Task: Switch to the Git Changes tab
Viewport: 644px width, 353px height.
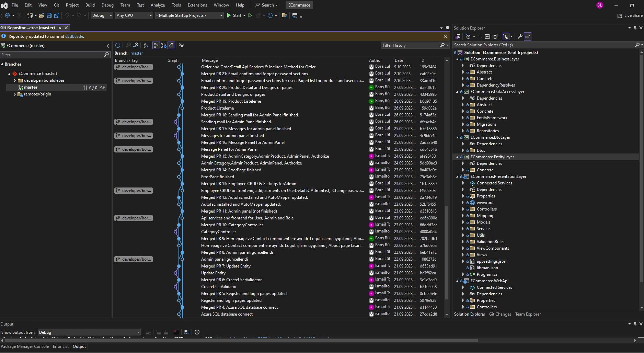Action: click(500, 314)
